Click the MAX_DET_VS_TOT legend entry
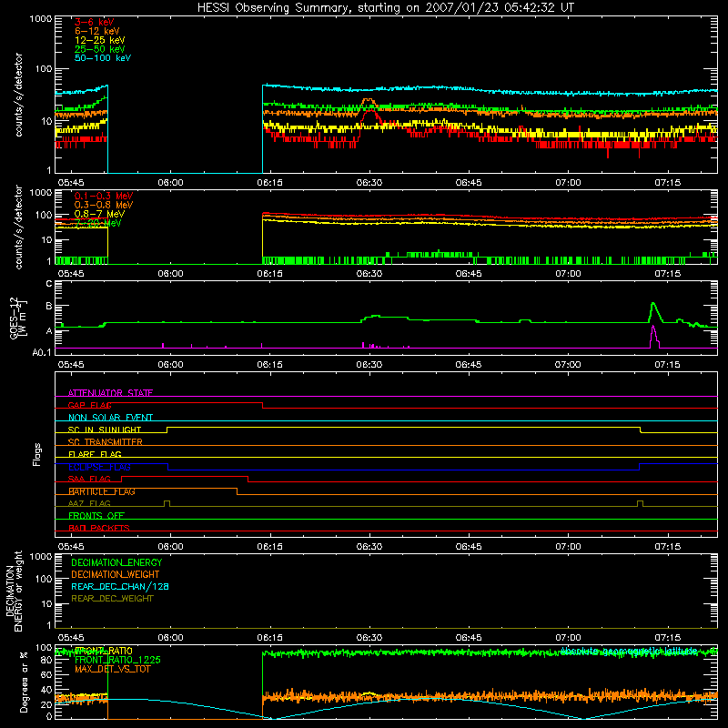 tap(112, 669)
